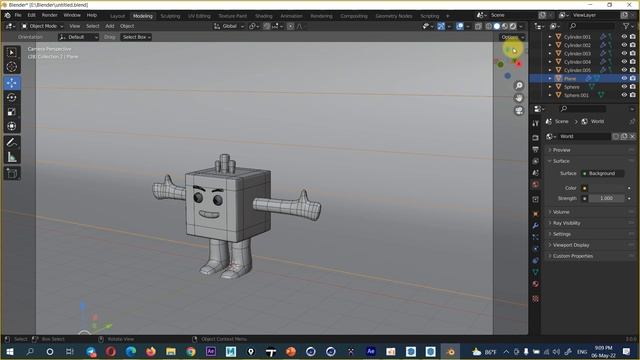
Task: Open Blender from the Windows taskbar
Action: pos(451,352)
